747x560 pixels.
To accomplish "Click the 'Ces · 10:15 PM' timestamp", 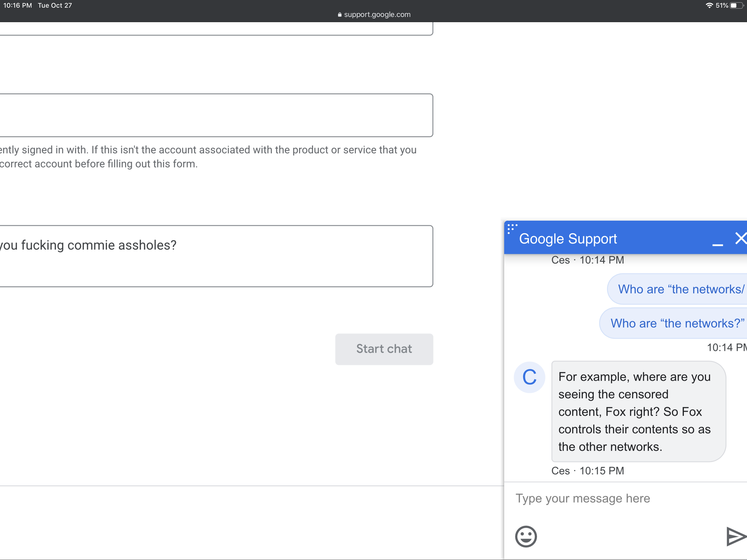I will [x=588, y=471].
